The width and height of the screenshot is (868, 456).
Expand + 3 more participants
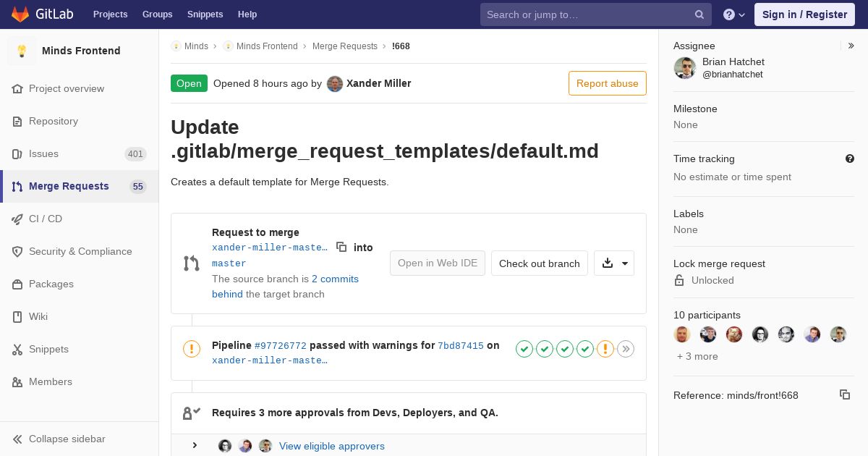[x=697, y=356]
